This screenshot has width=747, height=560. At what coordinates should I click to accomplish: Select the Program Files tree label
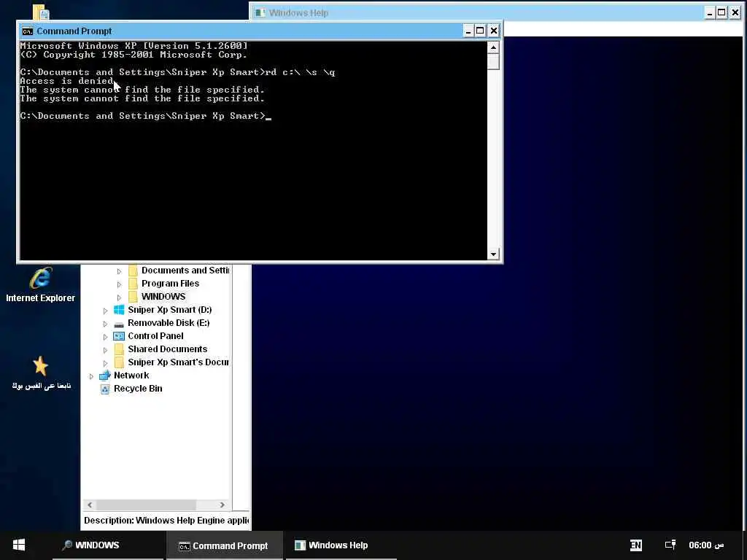click(170, 284)
